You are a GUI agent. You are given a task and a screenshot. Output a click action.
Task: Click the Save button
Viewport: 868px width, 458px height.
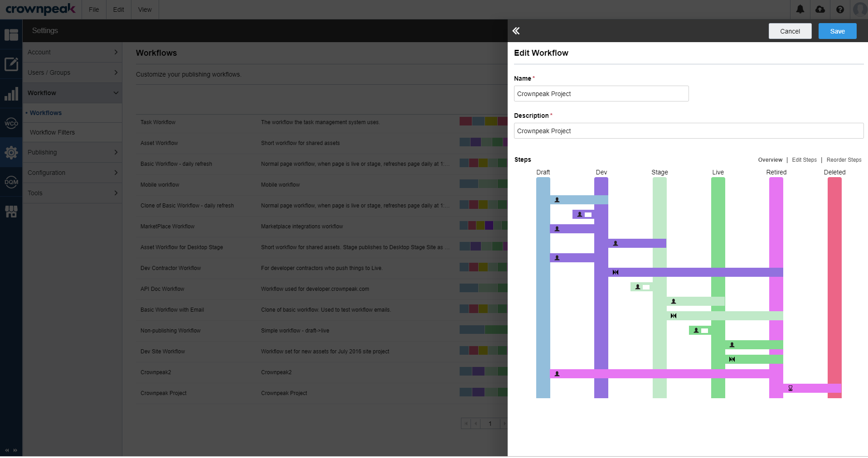(837, 31)
